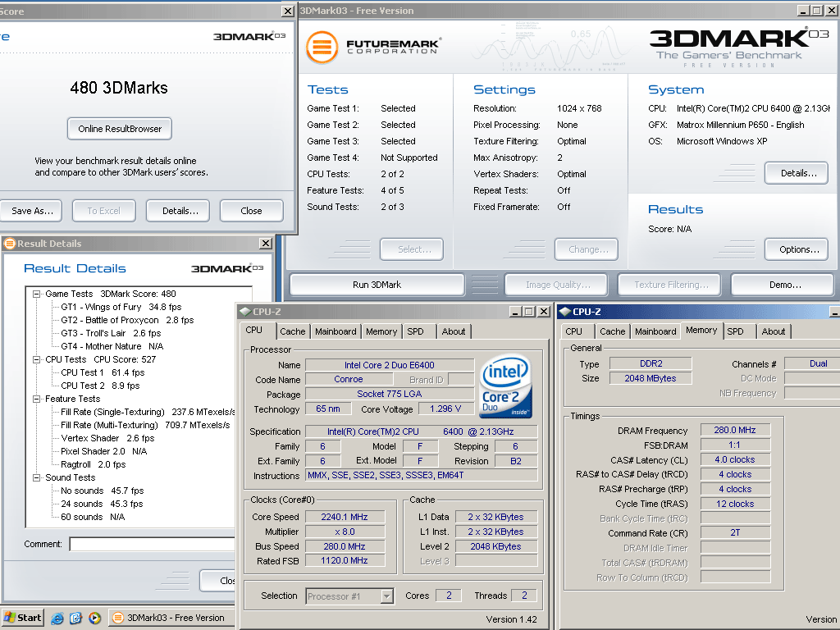Click processor name Intel Core 2 Duo E6400
This screenshot has height=630, width=840.
pyautogui.click(x=390, y=365)
